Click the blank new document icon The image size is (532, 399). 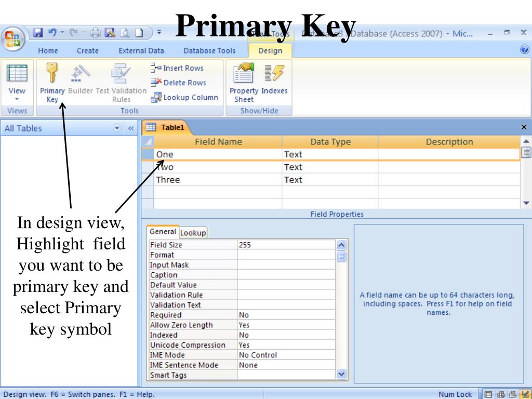(139, 33)
